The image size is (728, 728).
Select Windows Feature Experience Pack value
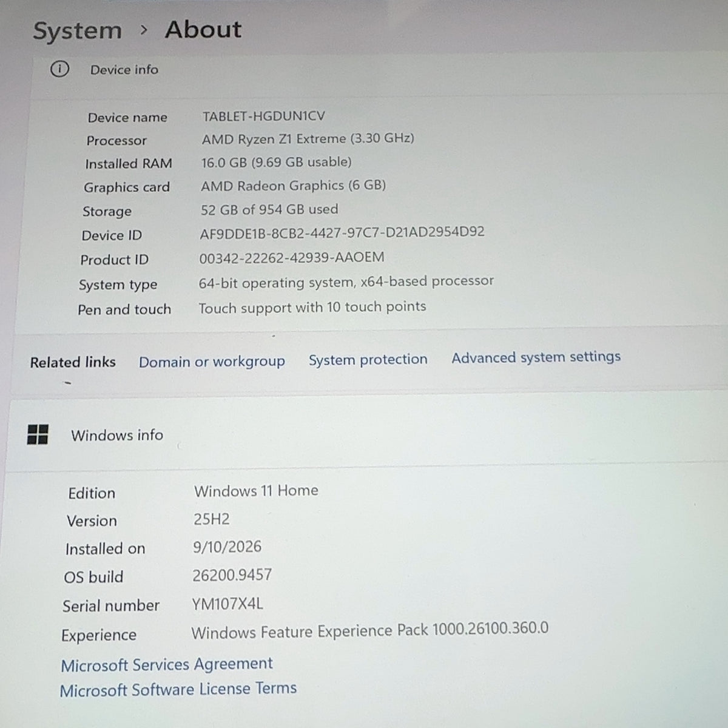click(369, 630)
